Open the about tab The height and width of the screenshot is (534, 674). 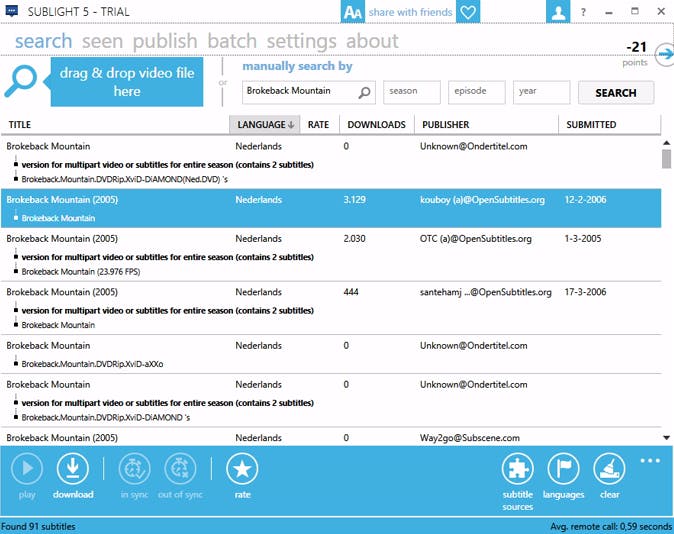tap(372, 41)
